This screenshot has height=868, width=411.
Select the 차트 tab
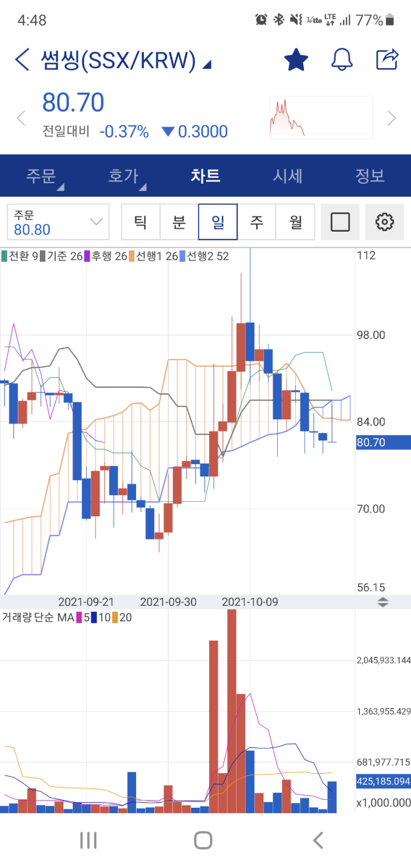tap(206, 176)
